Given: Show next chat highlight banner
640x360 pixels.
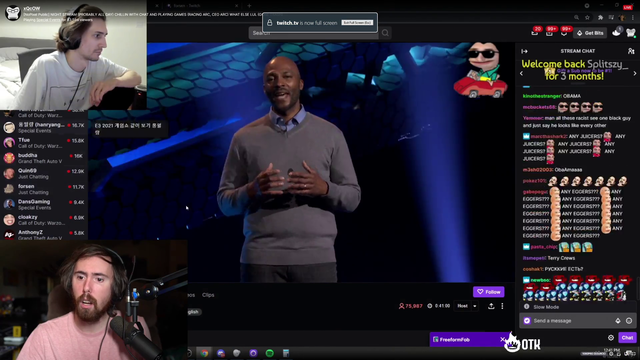Looking at the screenshot, I should tap(635, 73).
